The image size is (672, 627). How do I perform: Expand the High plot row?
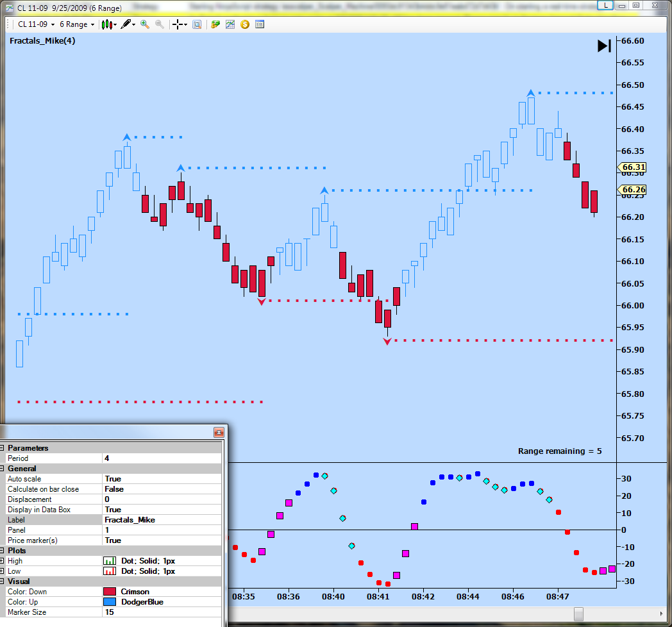(2, 561)
